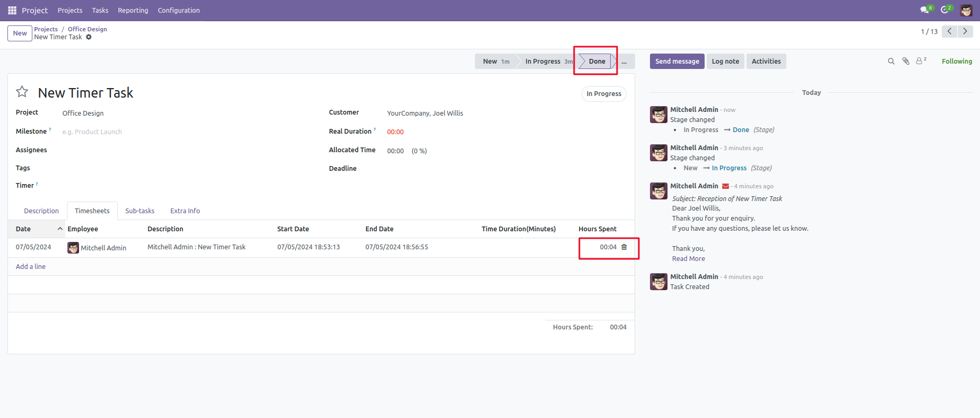Click the Customer field showing YourCompany, Joel Willis
980x418 pixels.
(507, 114)
